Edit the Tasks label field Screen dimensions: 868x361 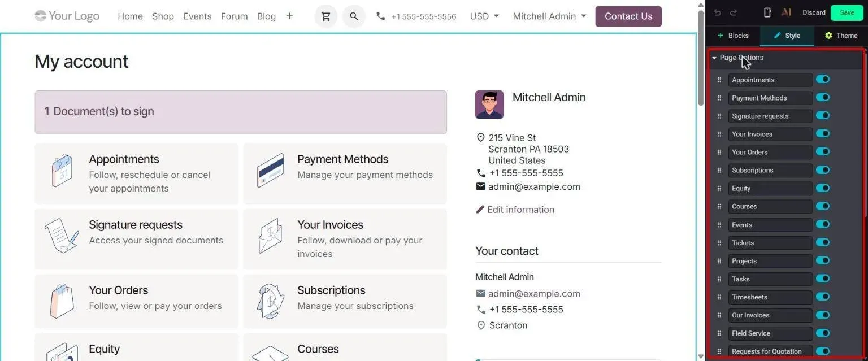tap(770, 279)
